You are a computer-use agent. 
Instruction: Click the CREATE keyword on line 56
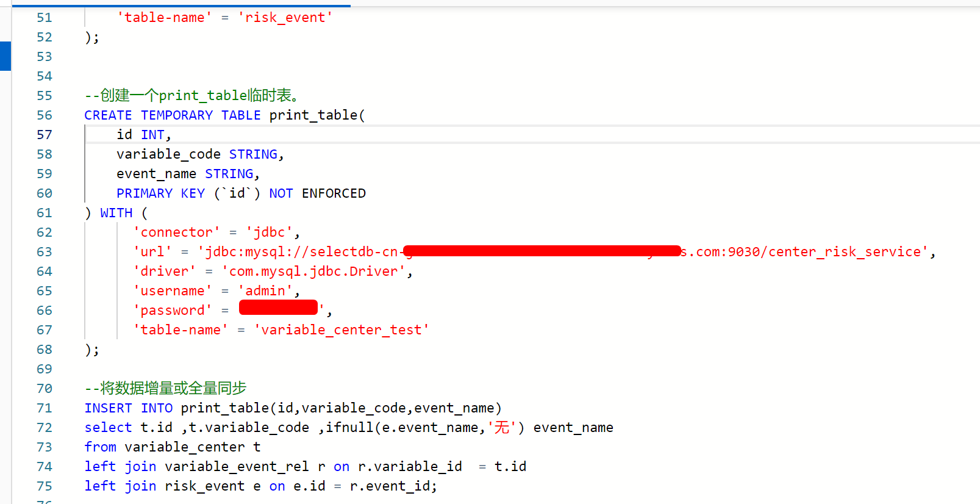tap(108, 115)
